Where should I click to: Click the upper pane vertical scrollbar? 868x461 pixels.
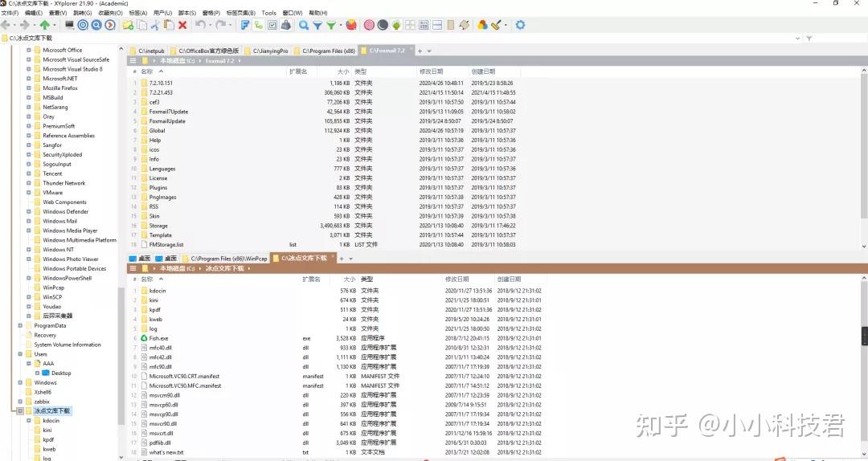click(863, 144)
